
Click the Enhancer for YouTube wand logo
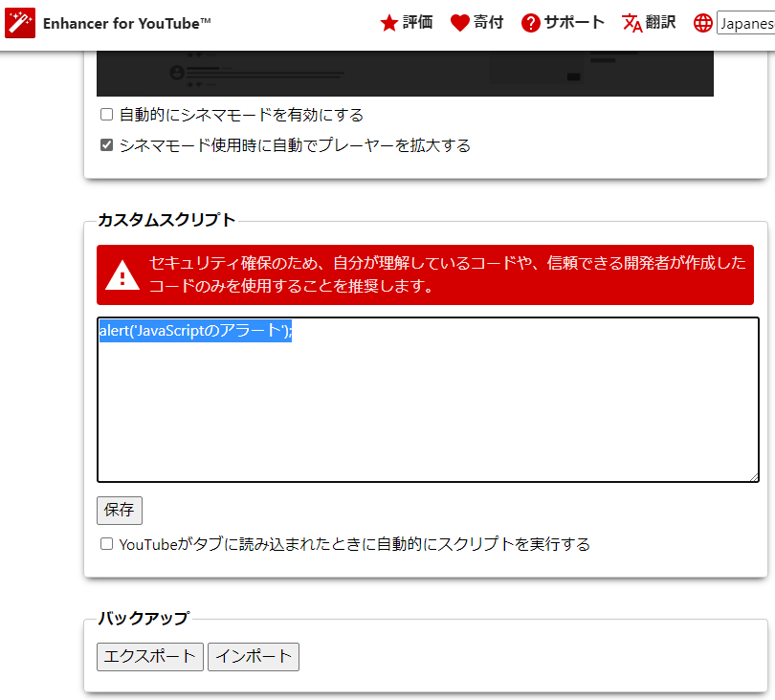[20, 23]
